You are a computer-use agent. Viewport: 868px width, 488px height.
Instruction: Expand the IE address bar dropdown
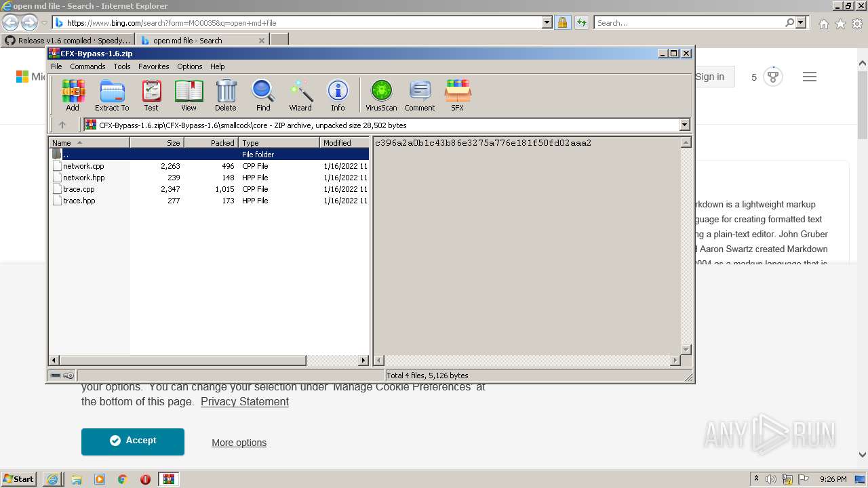[x=547, y=22]
